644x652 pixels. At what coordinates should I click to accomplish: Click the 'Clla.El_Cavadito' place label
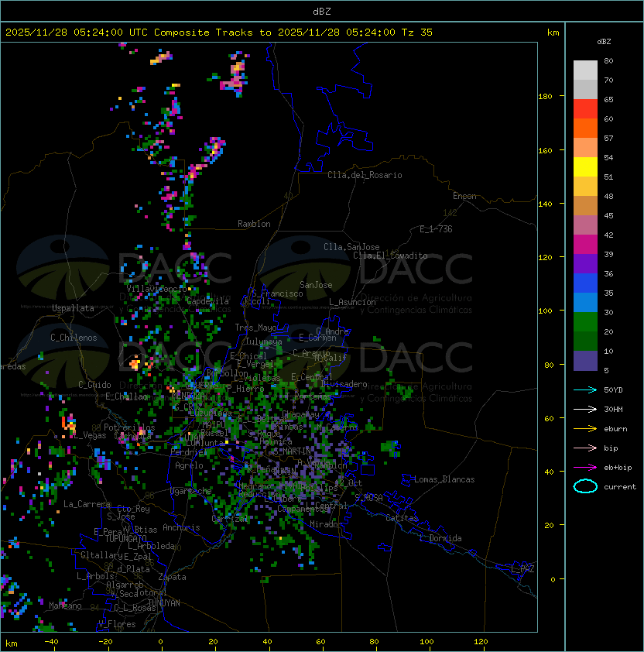(390, 256)
